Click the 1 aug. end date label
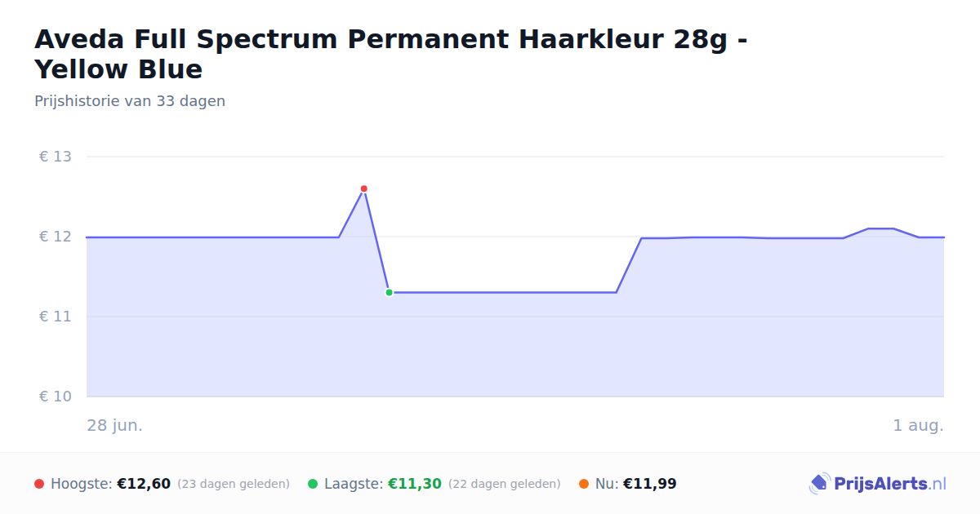This screenshot has height=514, width=980. pyautogui.click(x=919, y=426)
